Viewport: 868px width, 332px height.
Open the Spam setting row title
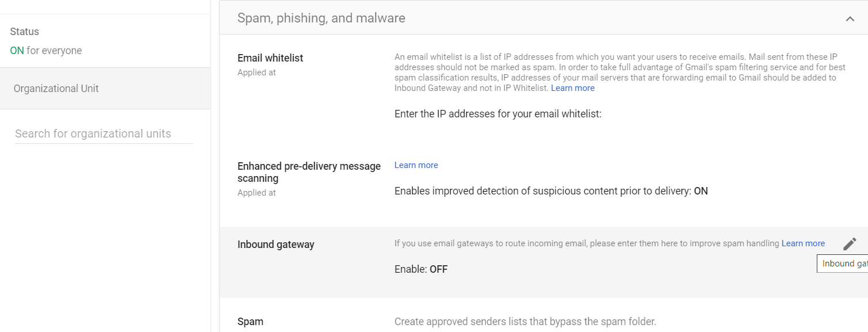[250, 322]
